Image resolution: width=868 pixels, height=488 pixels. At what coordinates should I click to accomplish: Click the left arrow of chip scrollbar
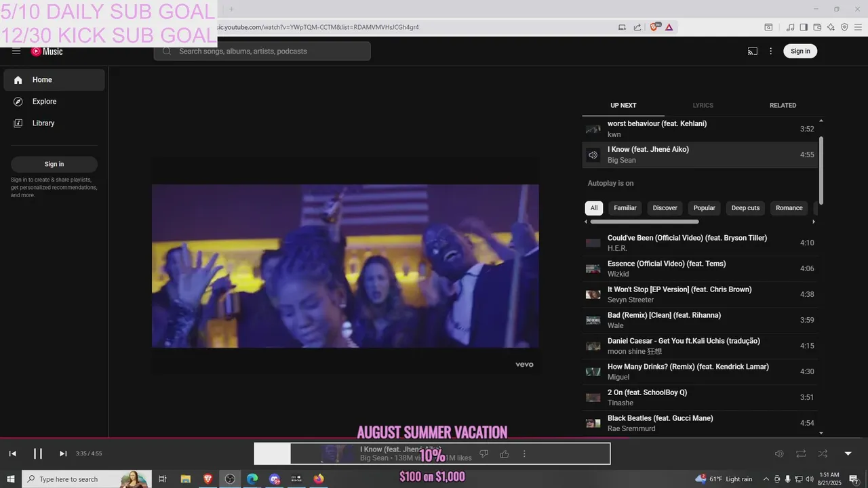click(586, 222)
